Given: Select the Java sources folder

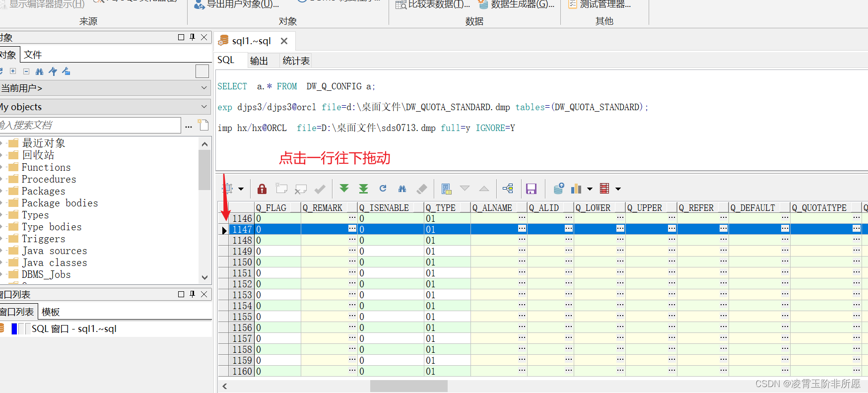Looking at the screenshot, I should coord(54,251).
